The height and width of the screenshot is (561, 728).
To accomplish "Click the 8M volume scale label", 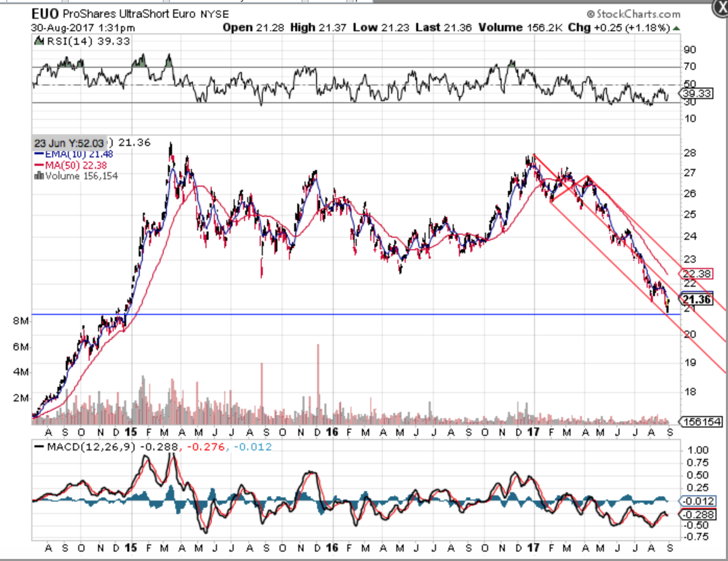I will (x=21, y=321).
